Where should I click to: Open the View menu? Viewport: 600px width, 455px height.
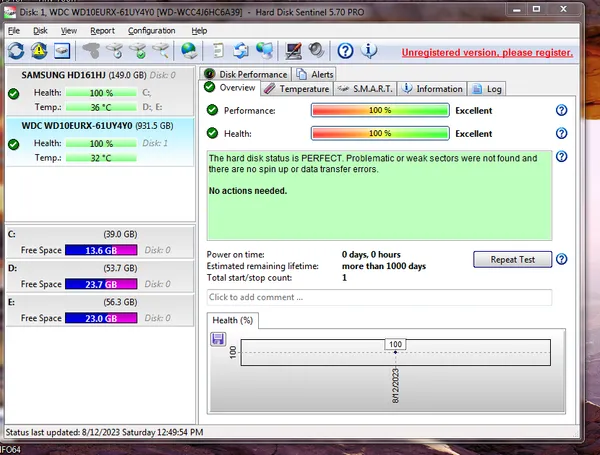point(69,31)
